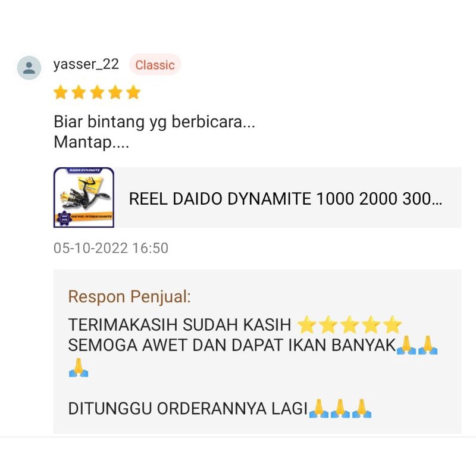Tap the 'Respon Penjual:' heading
The image size is (476, 476).
[x=129, y=296]
